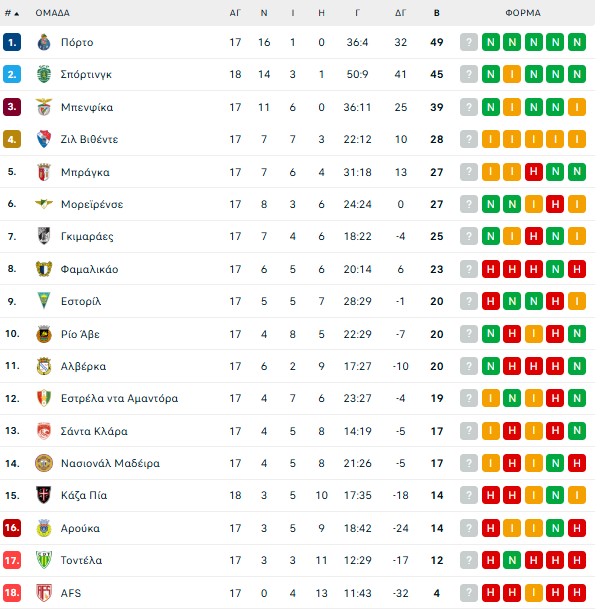Screen dimensions: 600x610
Task: Click the ΦΟΡΜΑ form column header
Action: pos(523,14)
